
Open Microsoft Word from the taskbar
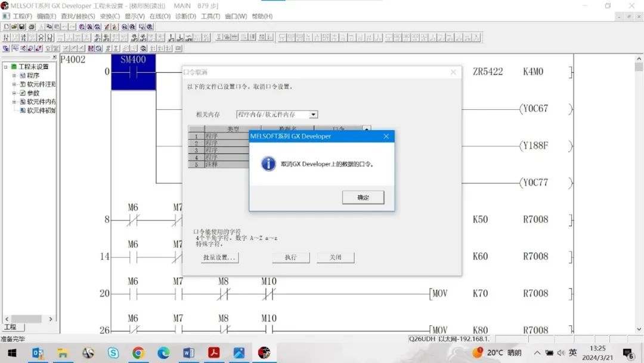tap(189, 353)
